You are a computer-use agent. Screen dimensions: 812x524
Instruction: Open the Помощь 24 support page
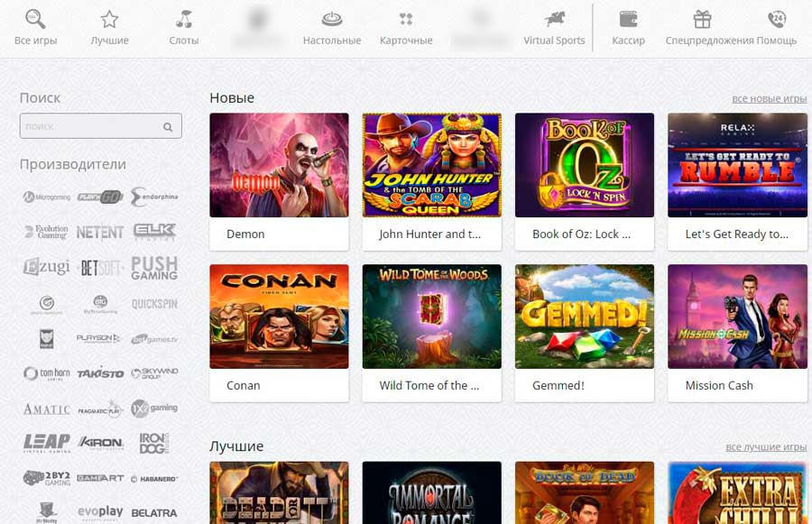tap(776, 28)
